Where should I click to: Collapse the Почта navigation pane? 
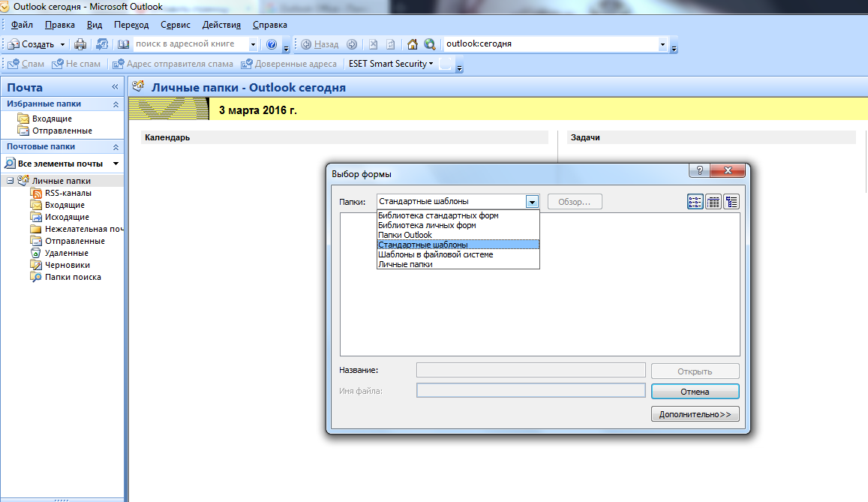pyautogui.click(x=115, y=87)
